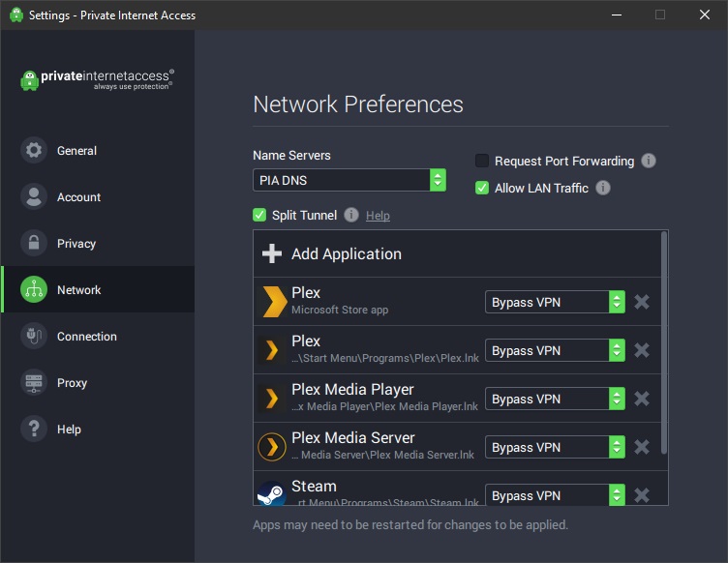The width and height of the screenshot is (728, 563).
Task: Uncheck the Split Tunnel checkbox
Action: click(x=259, y=215)
